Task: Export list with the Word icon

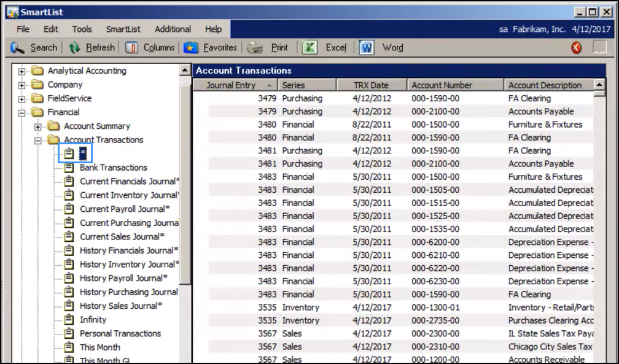Action: (367, 48)
